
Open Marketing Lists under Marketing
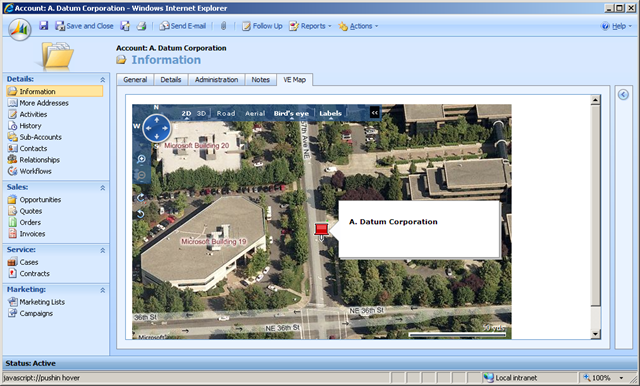[x=36, y=302]
